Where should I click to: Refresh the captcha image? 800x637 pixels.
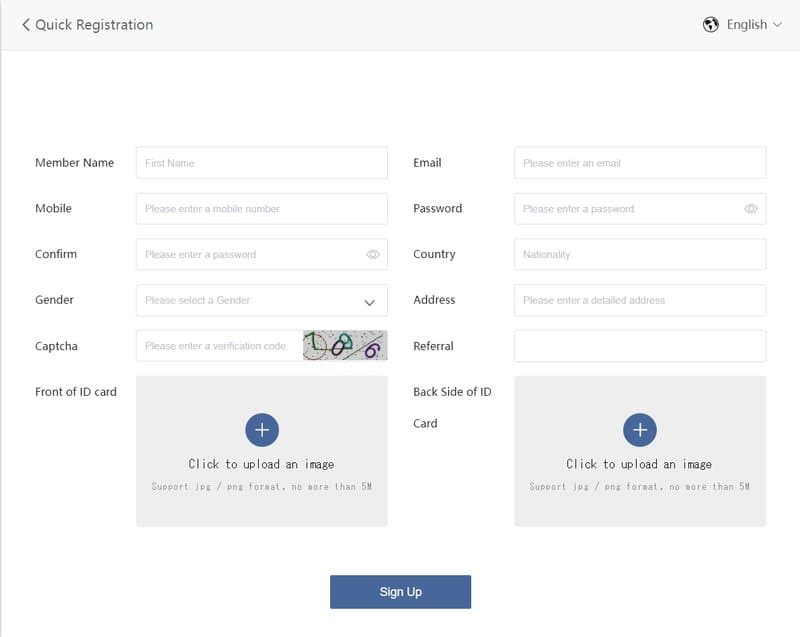[345, 346]
